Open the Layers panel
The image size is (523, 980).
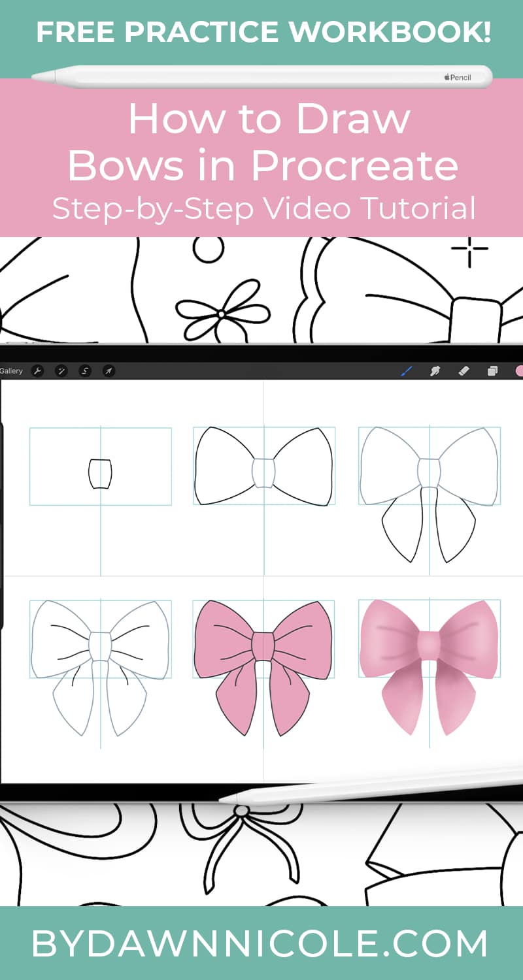(494, 370)
